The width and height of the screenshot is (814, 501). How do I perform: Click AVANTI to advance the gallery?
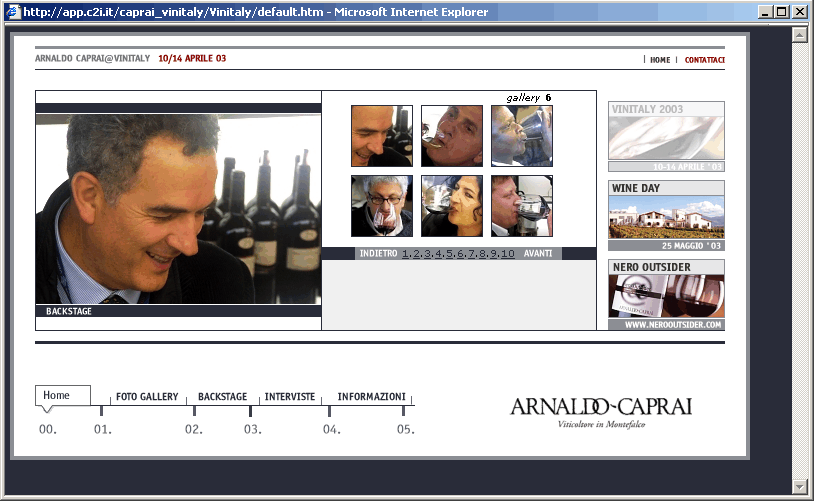[x=538, y=253]
